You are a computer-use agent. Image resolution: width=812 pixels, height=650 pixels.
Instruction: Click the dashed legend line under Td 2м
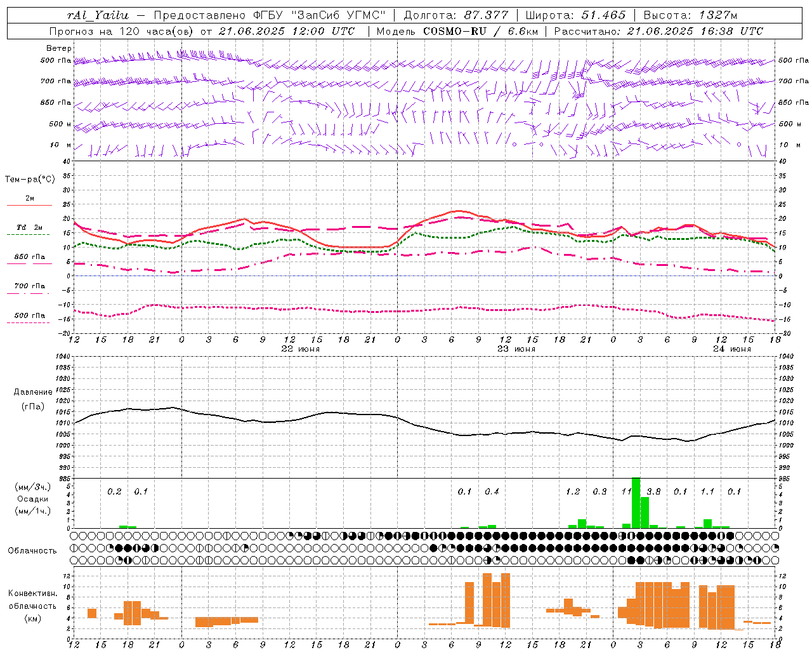click(x=29, y=235)
